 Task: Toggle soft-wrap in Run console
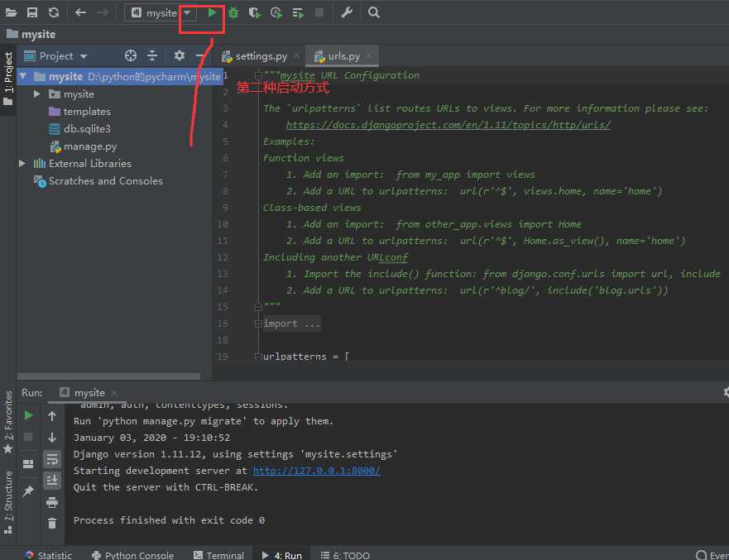[x=52, y=460]
